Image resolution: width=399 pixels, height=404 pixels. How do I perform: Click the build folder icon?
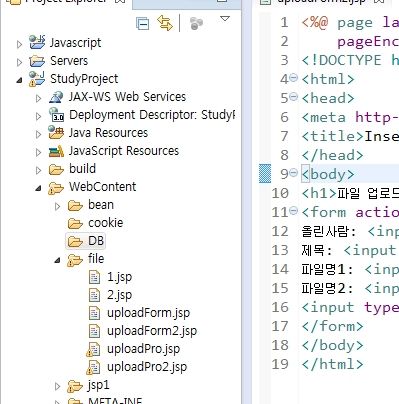coord(56,169)
